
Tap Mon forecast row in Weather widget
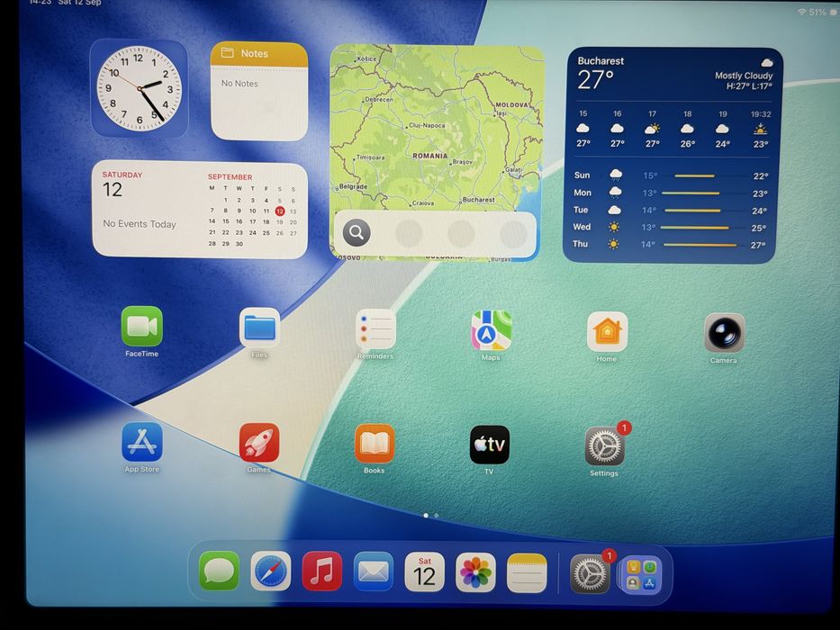click(670, 193)
